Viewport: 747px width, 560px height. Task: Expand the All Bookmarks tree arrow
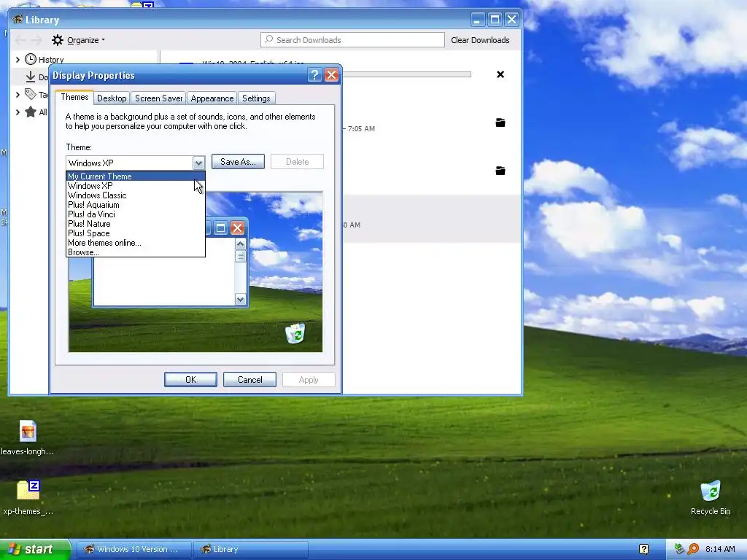coord(18,112)
